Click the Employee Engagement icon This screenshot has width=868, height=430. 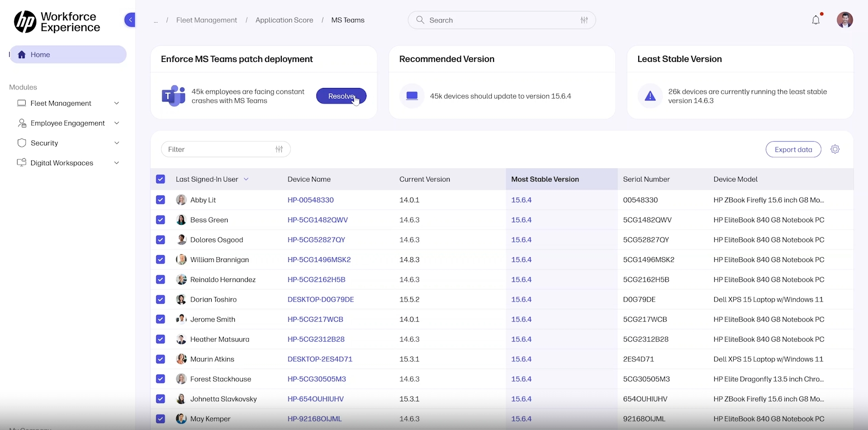click(x=22, y=123)
